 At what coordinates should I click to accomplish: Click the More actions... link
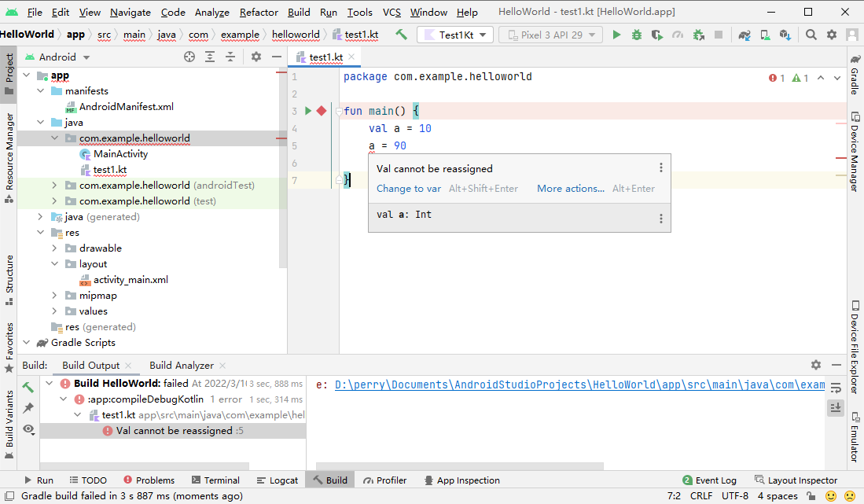(570, 189)
